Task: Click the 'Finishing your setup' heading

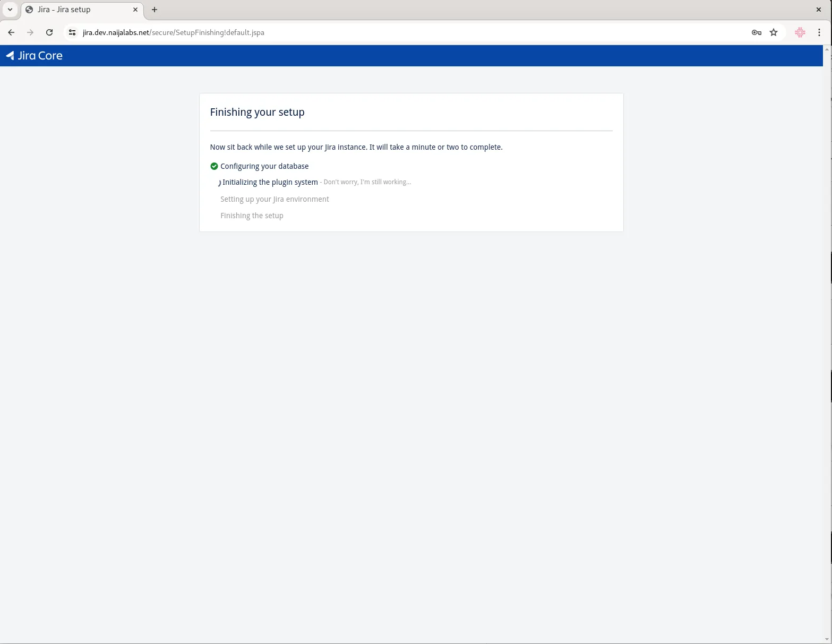Action: pos(258,112)
